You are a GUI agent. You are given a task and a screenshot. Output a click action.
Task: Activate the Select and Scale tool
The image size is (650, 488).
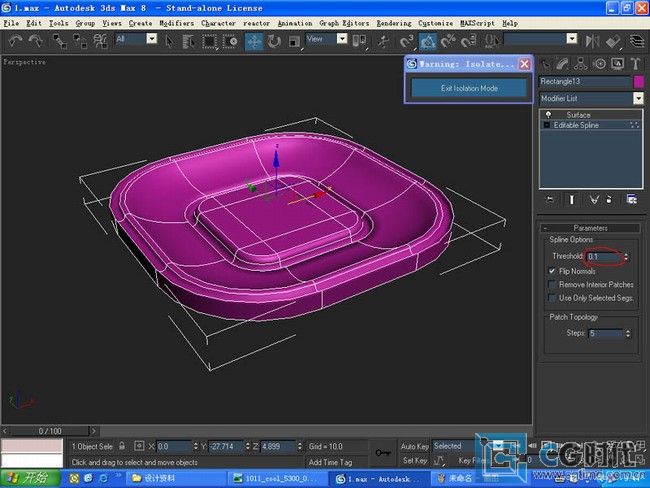[x=294, y=41]
